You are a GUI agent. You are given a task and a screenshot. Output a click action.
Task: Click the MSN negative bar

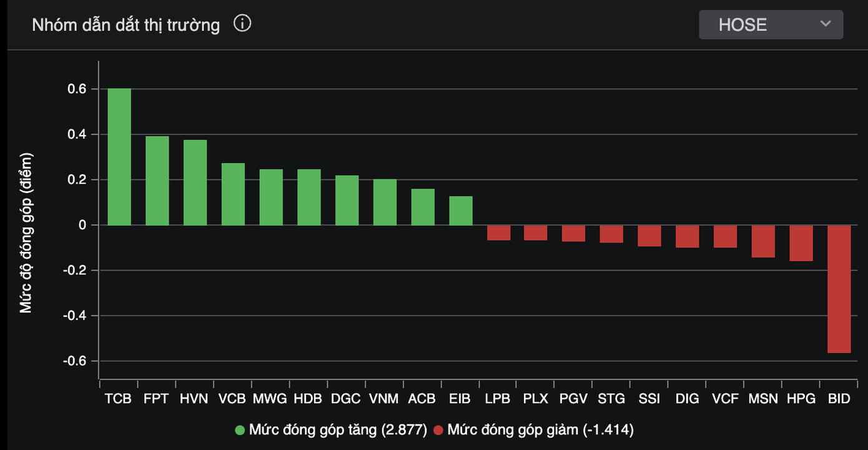[763, 241]
